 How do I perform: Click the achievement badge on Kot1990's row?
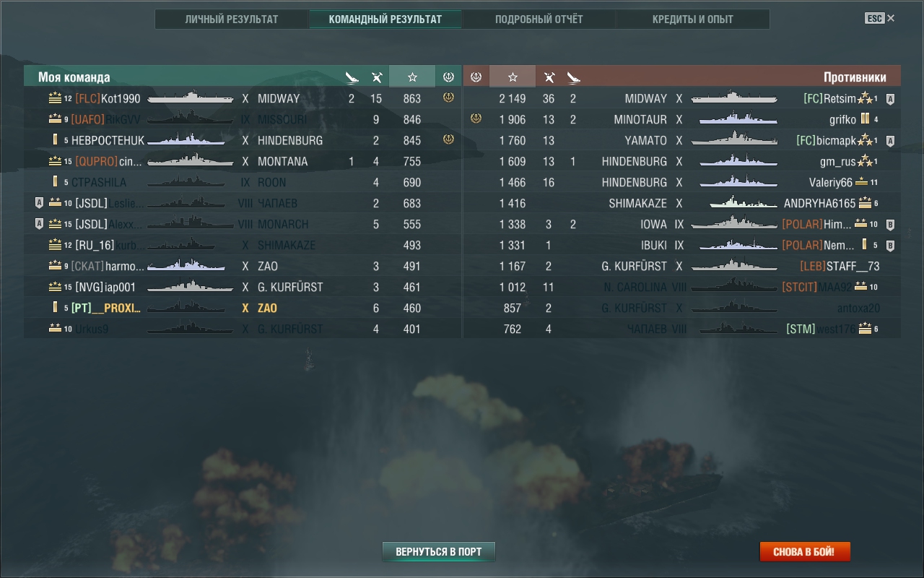[x=448, y=98]
